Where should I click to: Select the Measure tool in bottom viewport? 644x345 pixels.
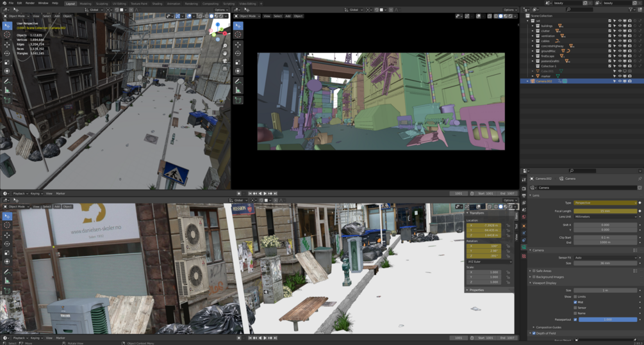coord(7,280)
